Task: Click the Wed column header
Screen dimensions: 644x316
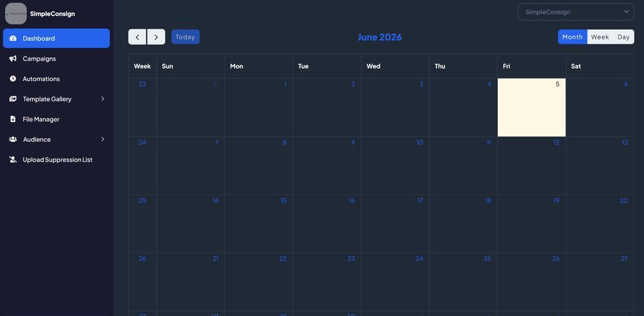Action: pos(395,66)
